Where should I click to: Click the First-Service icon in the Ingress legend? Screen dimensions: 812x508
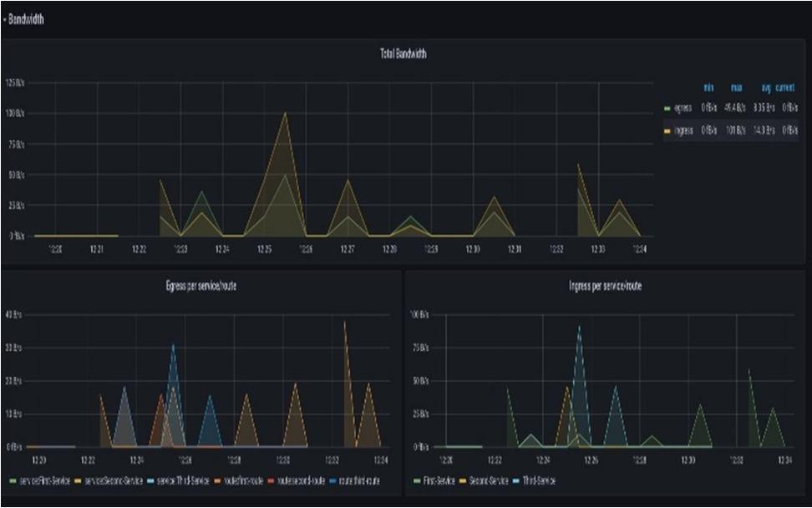coord(417,481)
